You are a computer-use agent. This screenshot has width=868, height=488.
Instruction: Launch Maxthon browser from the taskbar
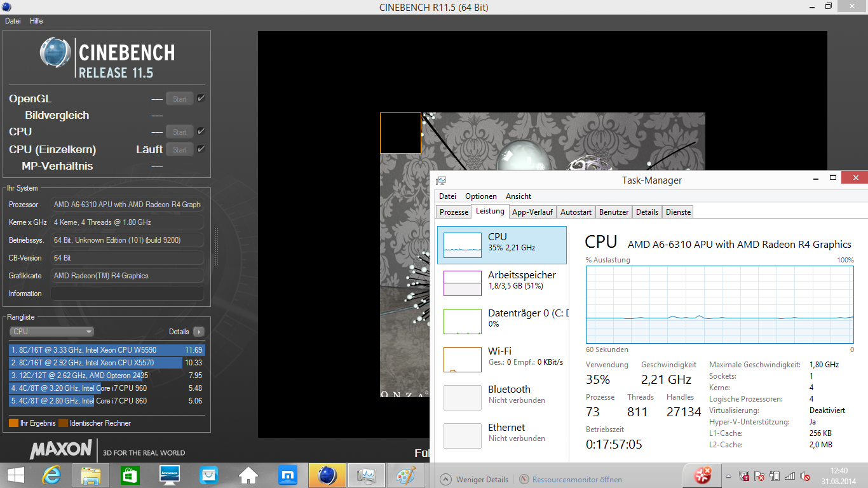point(288,475)
